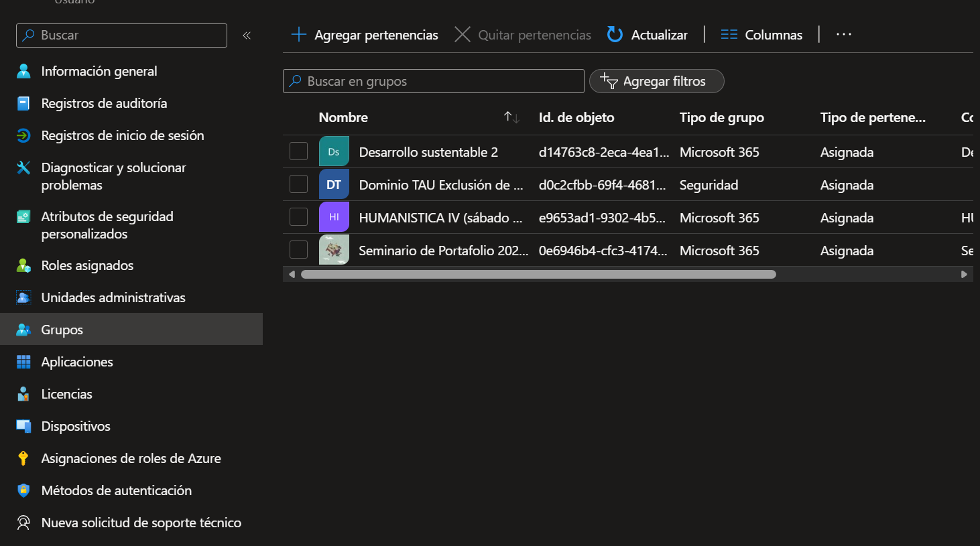Sort by Nombre using the arrow toggle
Screen dimensions: 980x546
tap(511, 117)
